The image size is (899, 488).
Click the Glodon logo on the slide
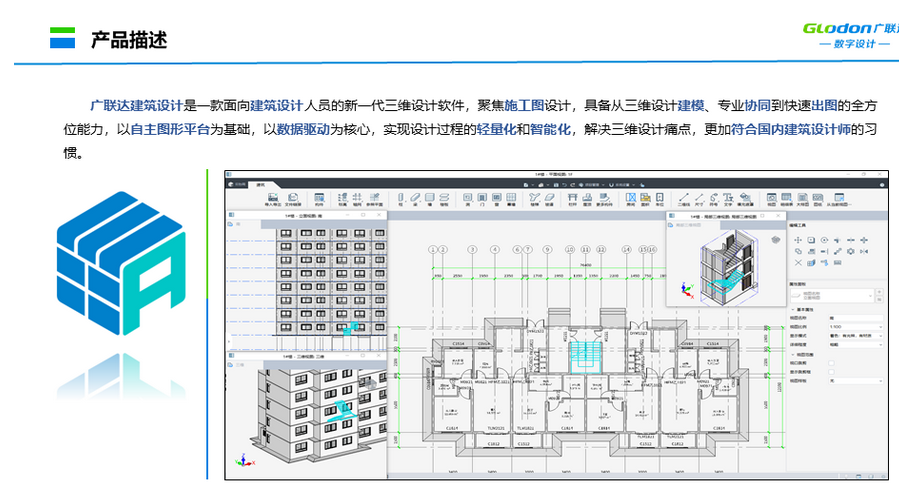[x=850, y=34]
